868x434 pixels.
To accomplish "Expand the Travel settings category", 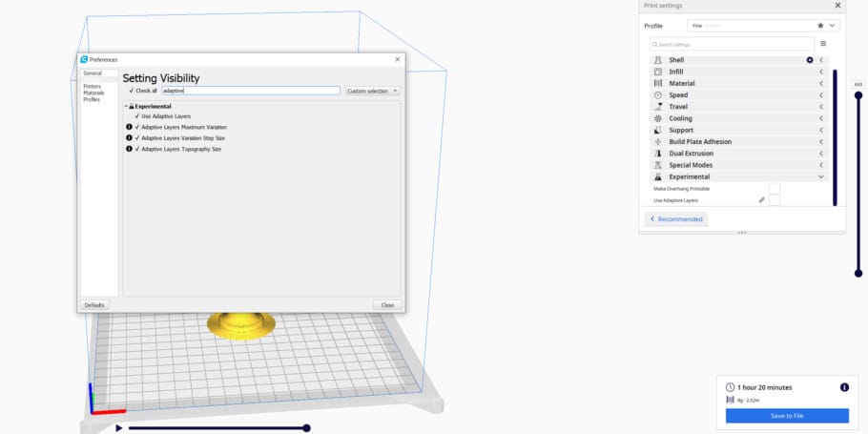I will pyautogui.click(x=821, y=106).
